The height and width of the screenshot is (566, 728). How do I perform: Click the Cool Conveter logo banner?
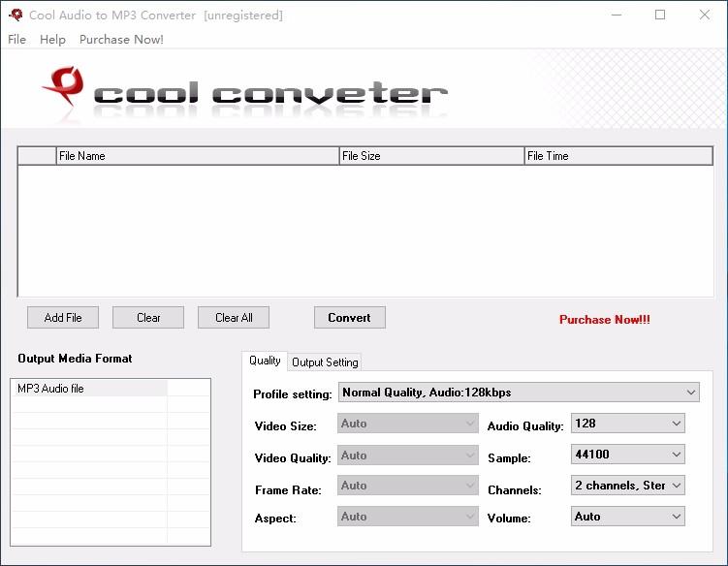(244, 93)
